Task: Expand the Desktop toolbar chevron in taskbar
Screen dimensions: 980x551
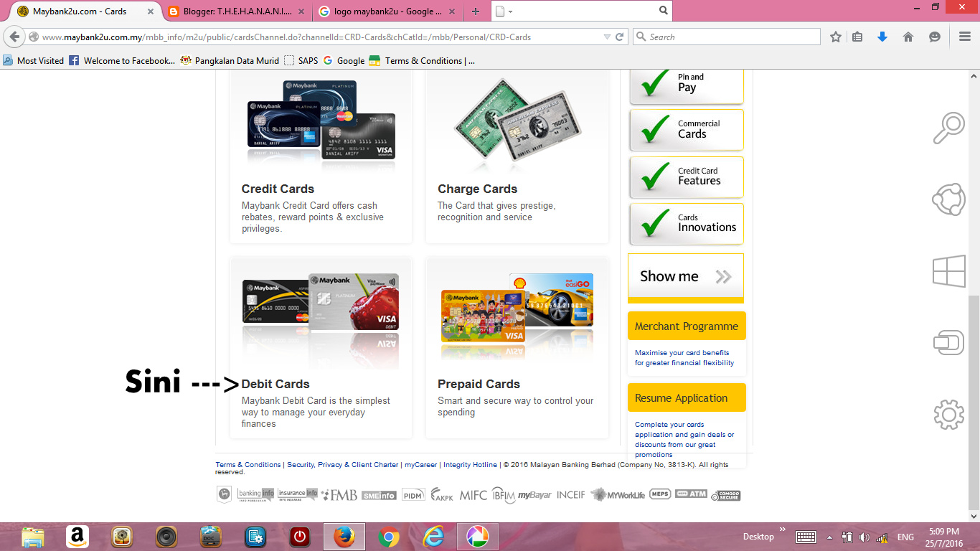Action: (782, 531)
